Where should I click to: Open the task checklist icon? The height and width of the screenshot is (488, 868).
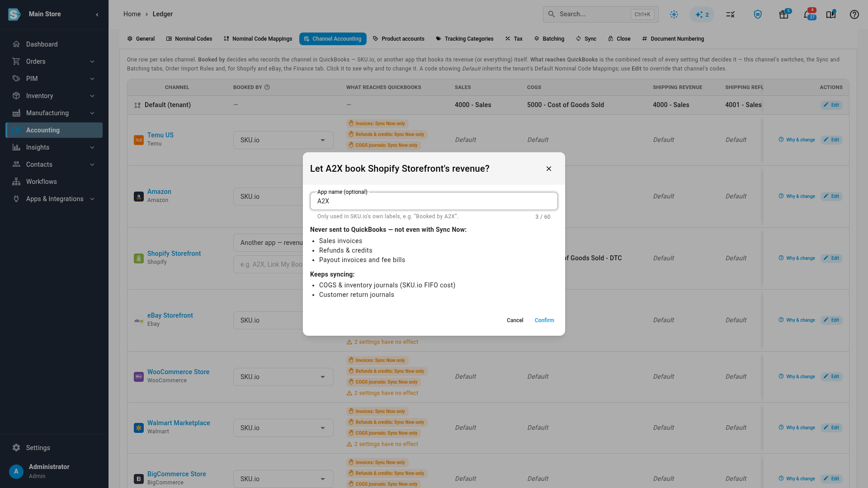730,14
